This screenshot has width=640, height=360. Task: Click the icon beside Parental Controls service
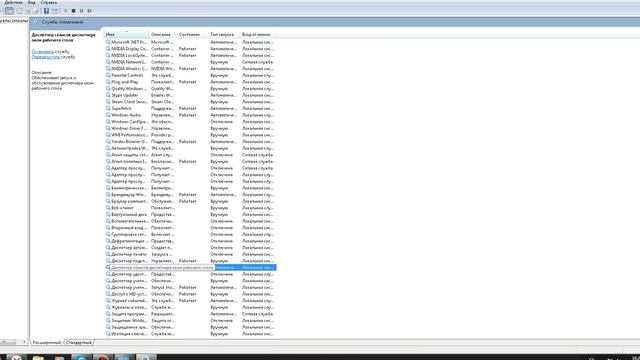(108, 76)
